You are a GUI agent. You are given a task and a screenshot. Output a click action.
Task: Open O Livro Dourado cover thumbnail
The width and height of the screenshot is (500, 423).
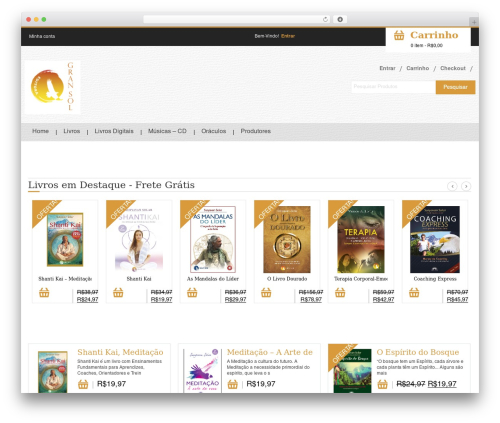click(287, 240)
